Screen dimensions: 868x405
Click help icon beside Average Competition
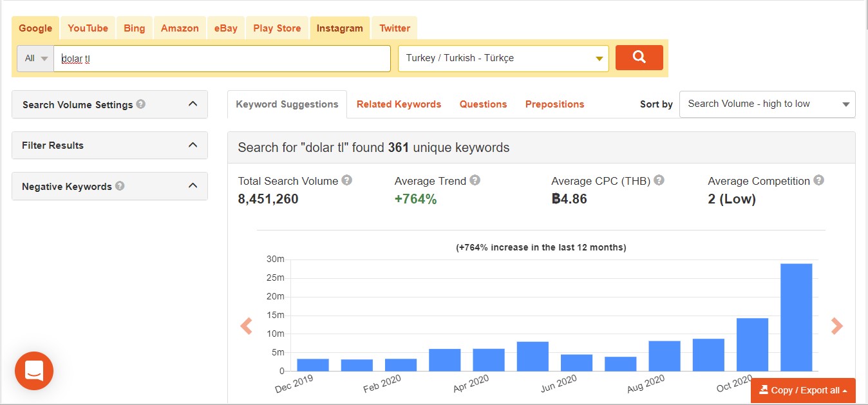point(818,180)
